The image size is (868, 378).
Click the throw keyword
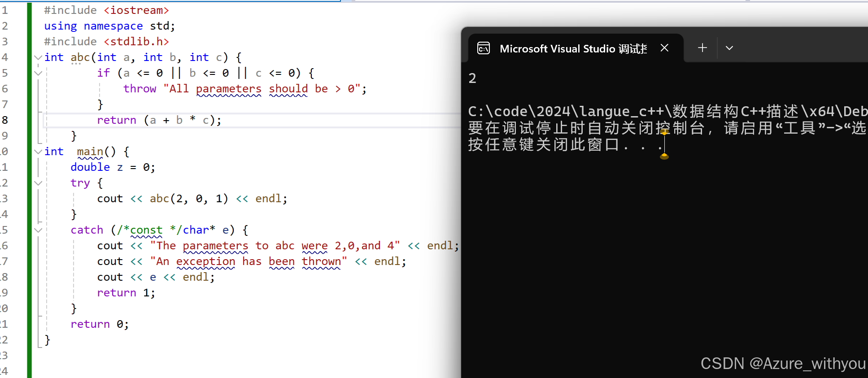point(140,89)
